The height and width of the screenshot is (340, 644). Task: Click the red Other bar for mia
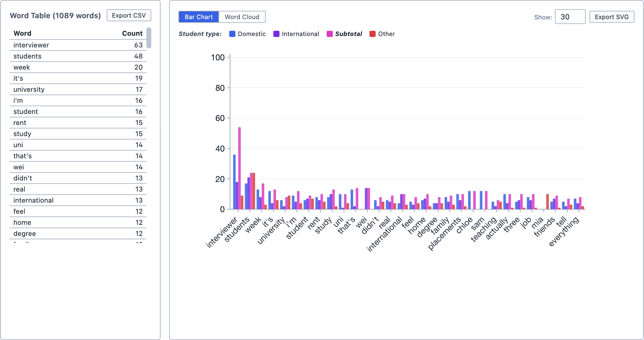point(548,202)
